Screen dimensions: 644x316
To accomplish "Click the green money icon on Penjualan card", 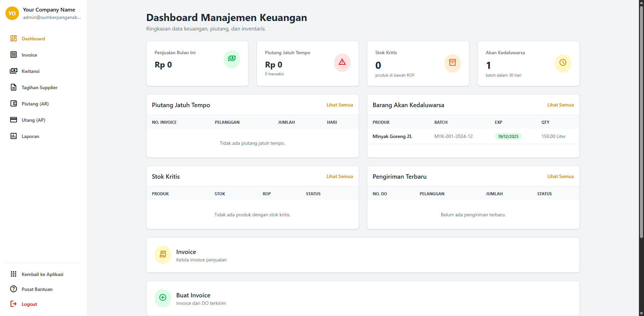I will tap(232, 59).
